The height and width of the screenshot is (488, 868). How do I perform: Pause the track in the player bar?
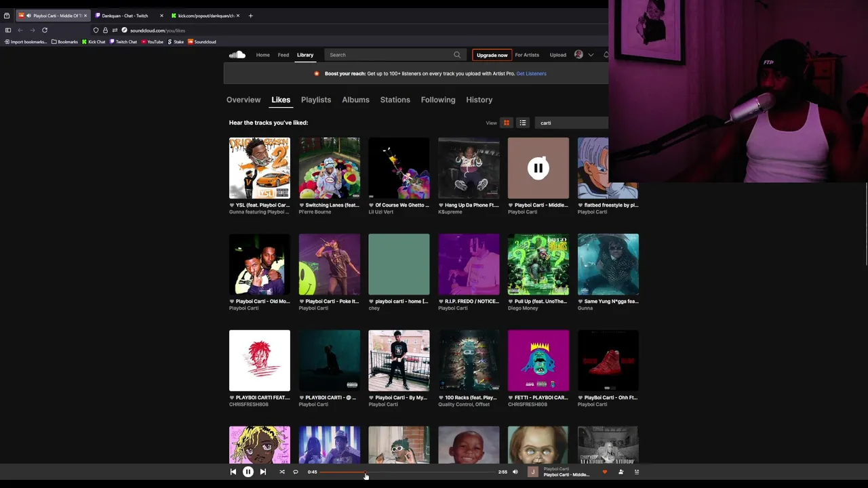(x=248, y=472)
